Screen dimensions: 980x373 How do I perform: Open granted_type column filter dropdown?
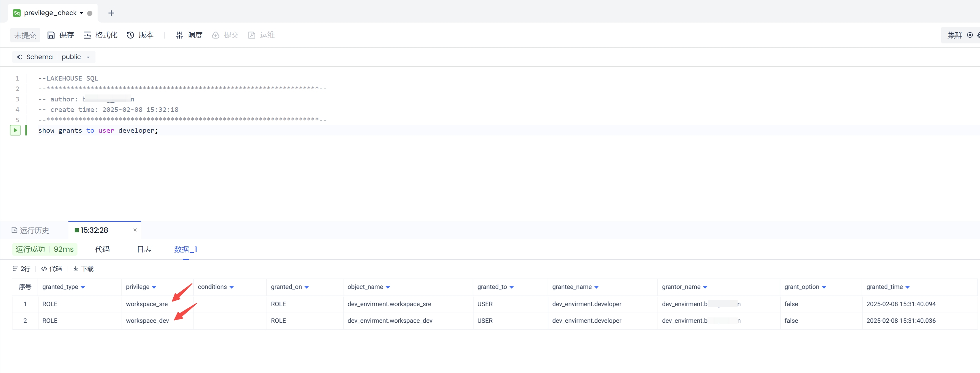(x=83, y=287)
